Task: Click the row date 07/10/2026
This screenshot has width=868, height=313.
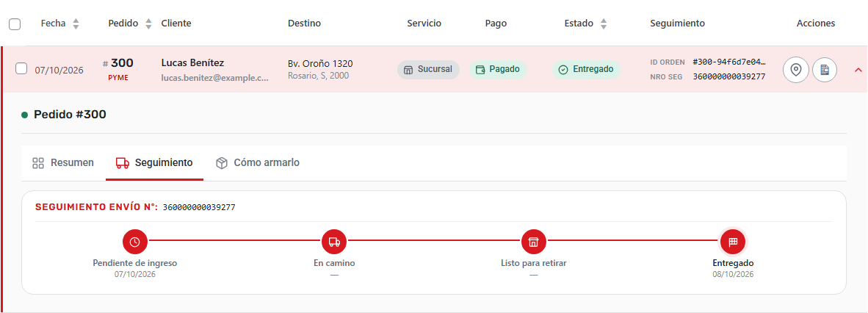Action: click(x=59, y=71)
